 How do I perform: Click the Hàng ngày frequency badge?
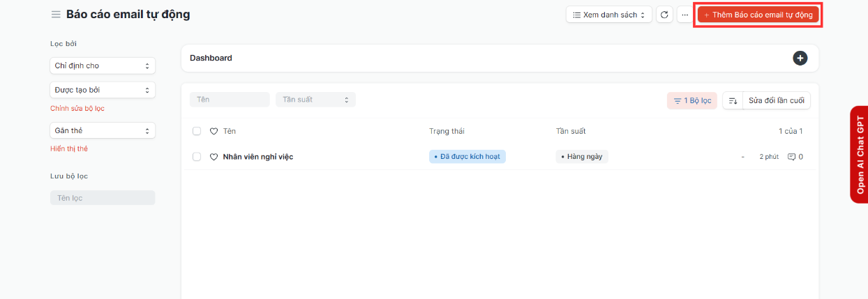[582, 157]
